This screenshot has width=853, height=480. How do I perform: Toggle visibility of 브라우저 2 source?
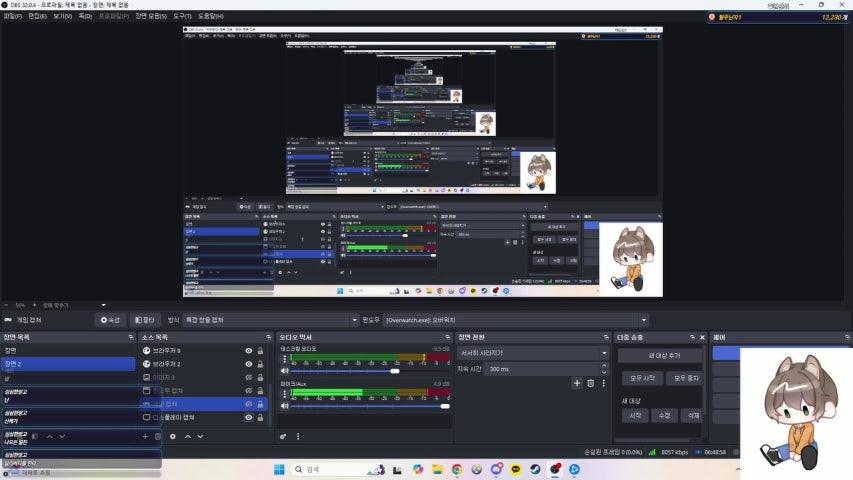click(249, 364)
